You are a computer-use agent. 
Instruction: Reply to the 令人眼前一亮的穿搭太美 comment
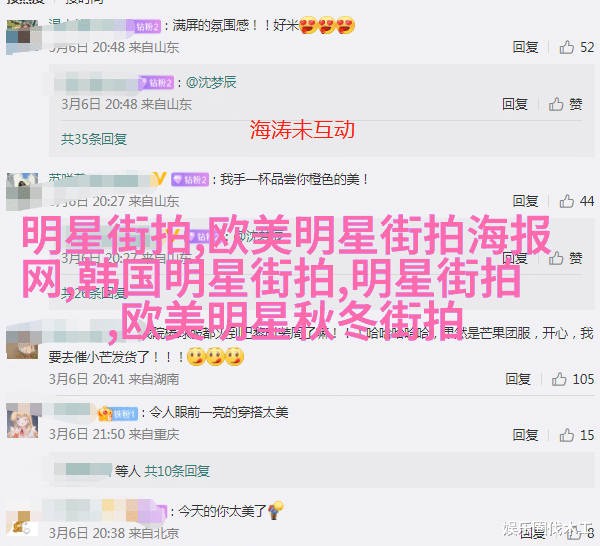pyautogui.click(x=525, y=435)
